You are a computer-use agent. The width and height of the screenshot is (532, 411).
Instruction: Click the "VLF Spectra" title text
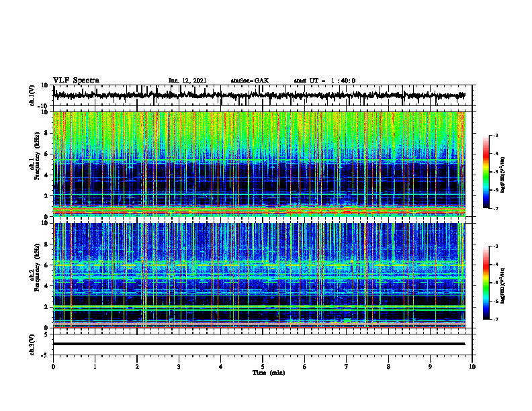76,80
